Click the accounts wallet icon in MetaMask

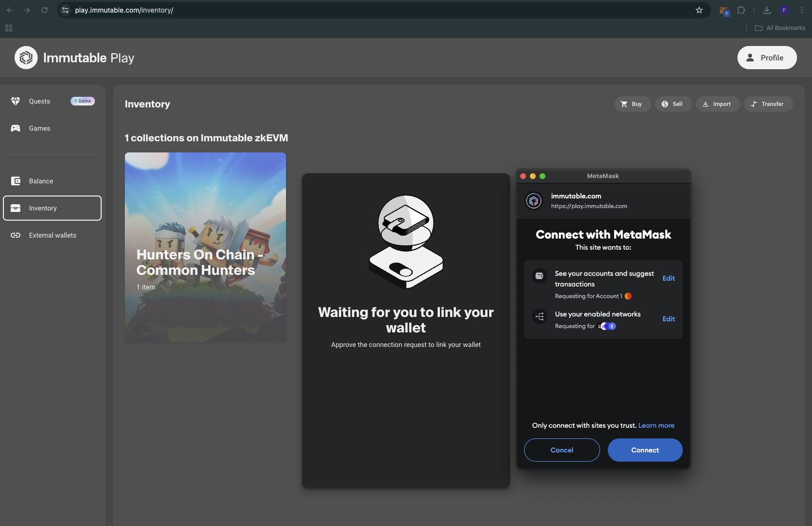click(540, 276)
